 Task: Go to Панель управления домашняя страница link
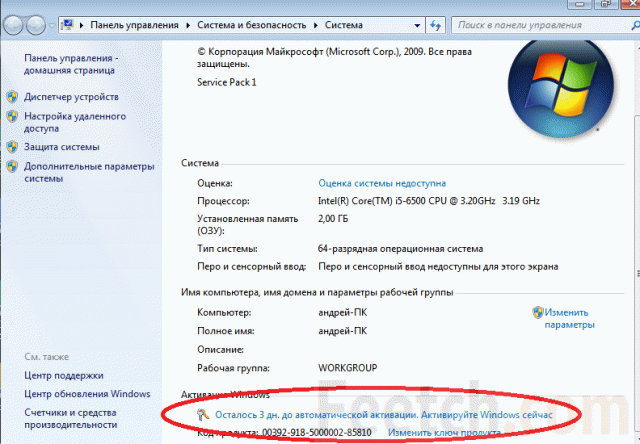pyautogui.click(x=71, y=65)
